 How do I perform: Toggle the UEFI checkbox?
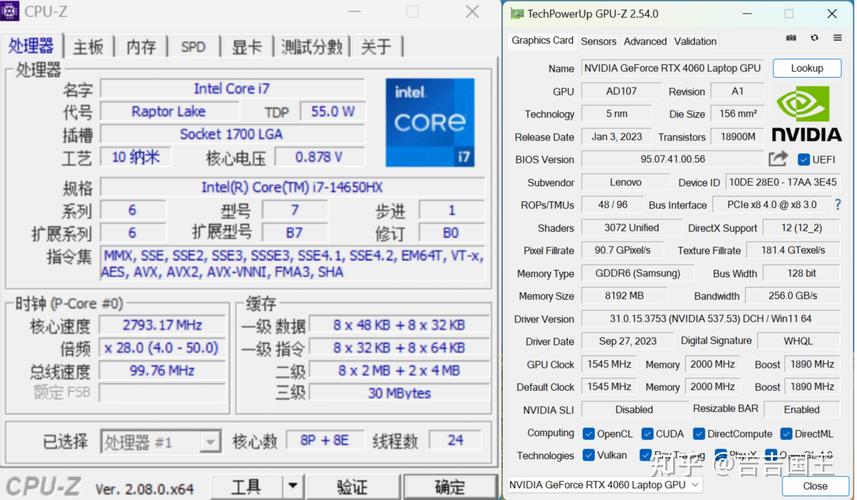click(x=803, y=160)
